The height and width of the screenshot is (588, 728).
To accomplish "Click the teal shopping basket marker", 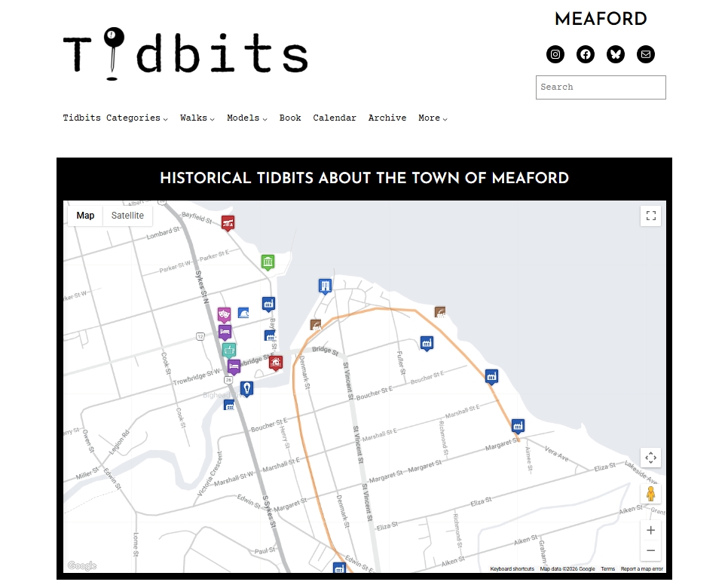I will pos(229,350).
